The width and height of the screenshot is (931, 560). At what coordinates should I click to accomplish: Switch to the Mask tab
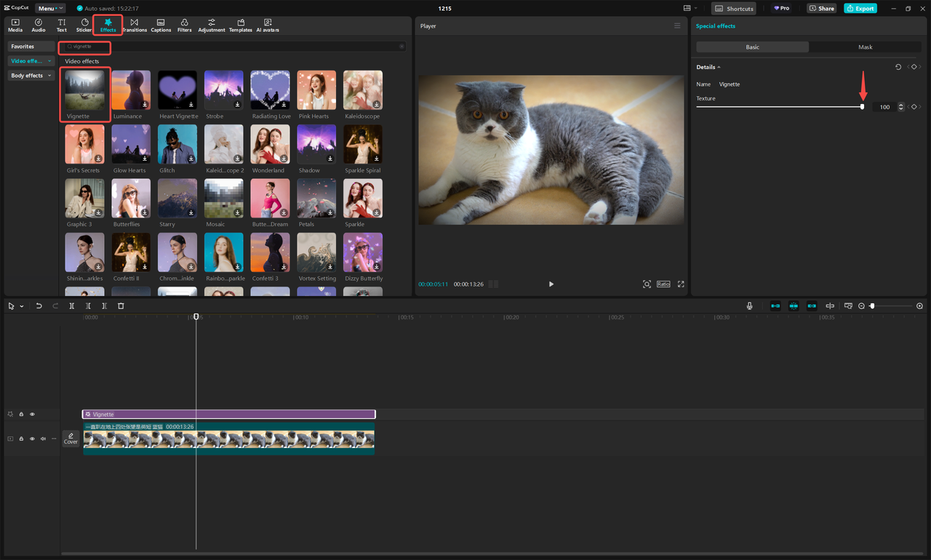pos(865,46)
